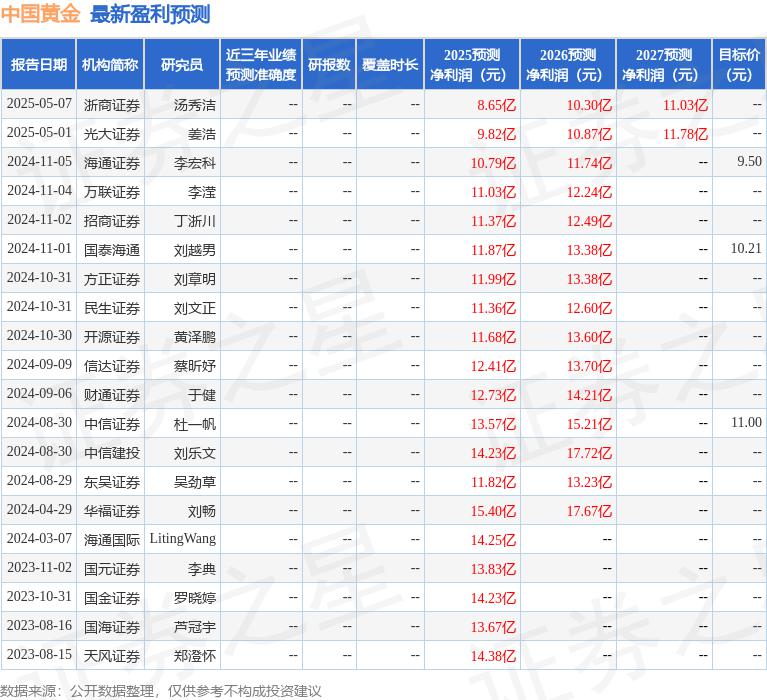
Task: Open the 中信建投 row institution name
Action: tap(111, 452)
